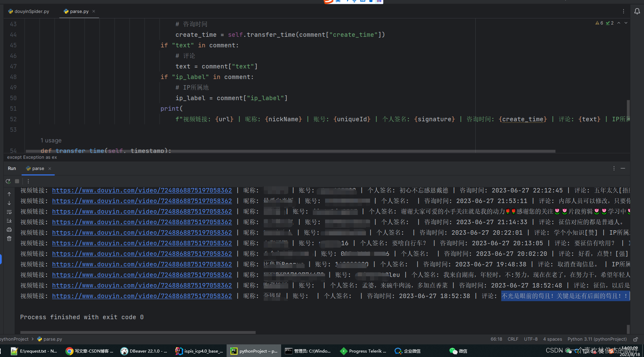The height and width of the screenshot is (357, 644).
Task: Open Run toolbar more options
Action: pyautogui.click(x=28, y=181)
